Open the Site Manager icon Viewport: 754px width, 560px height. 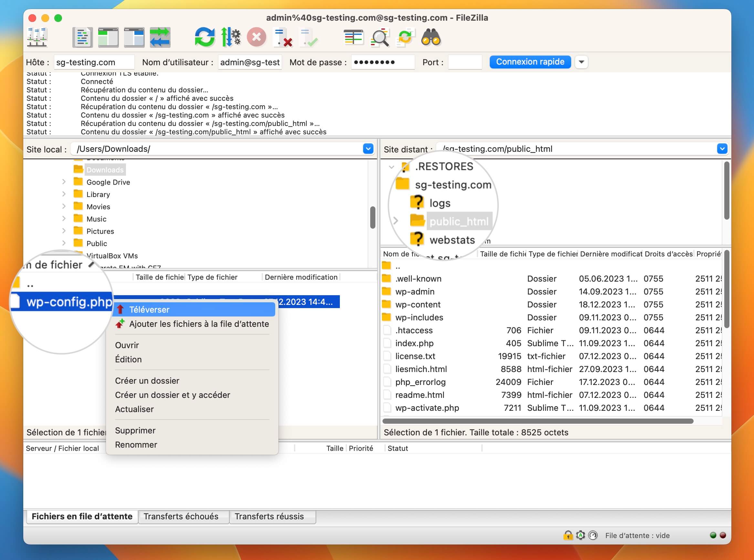click(x=37, y=37)
